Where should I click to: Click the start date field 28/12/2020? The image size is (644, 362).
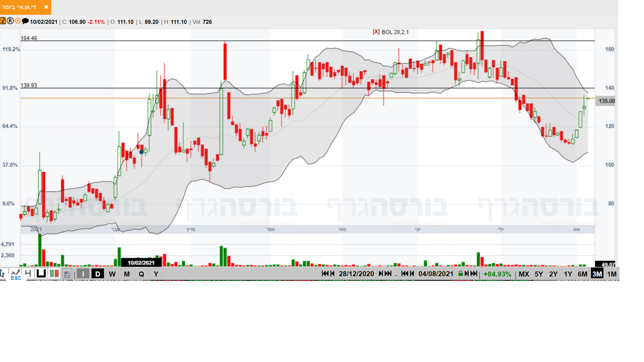click(x=356, y=274)
